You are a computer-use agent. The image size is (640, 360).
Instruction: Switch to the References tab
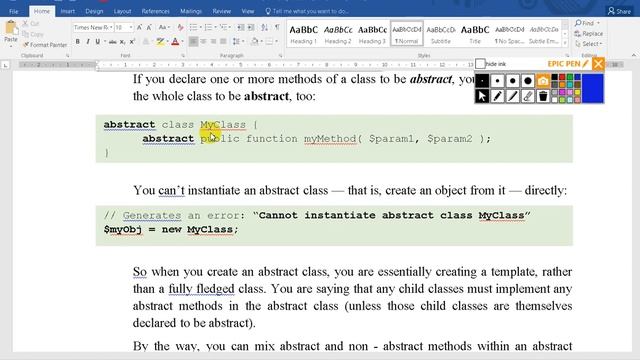point(155,11)
